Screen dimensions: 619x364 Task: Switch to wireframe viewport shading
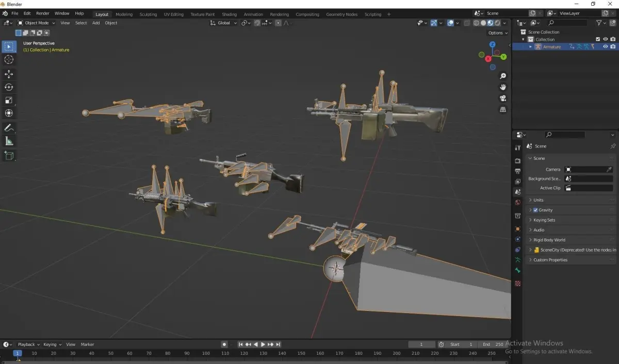click(x=476, y=23)
